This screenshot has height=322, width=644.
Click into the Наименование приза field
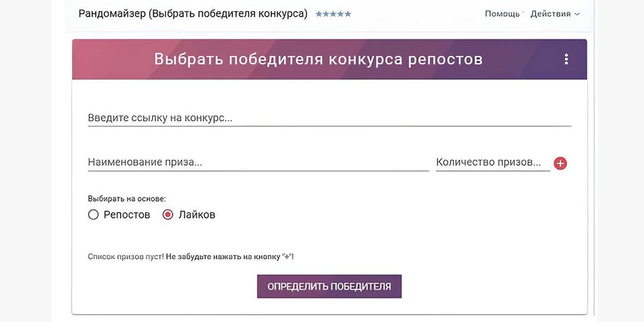[x=258, y=163]
